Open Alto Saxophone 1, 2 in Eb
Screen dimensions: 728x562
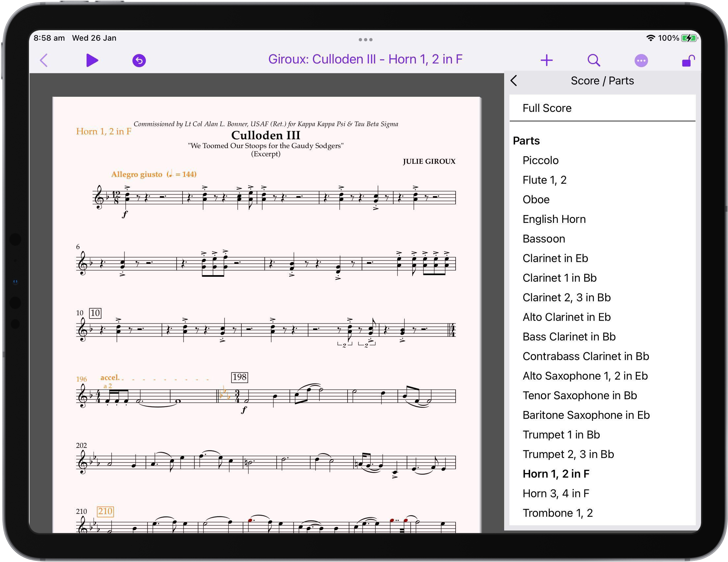tap(602, 376)
